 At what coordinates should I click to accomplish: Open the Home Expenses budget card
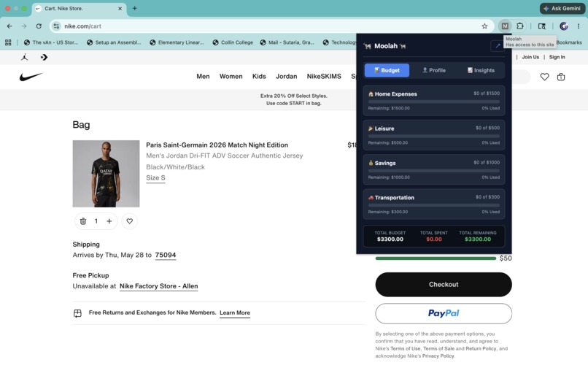coord(434,100)
